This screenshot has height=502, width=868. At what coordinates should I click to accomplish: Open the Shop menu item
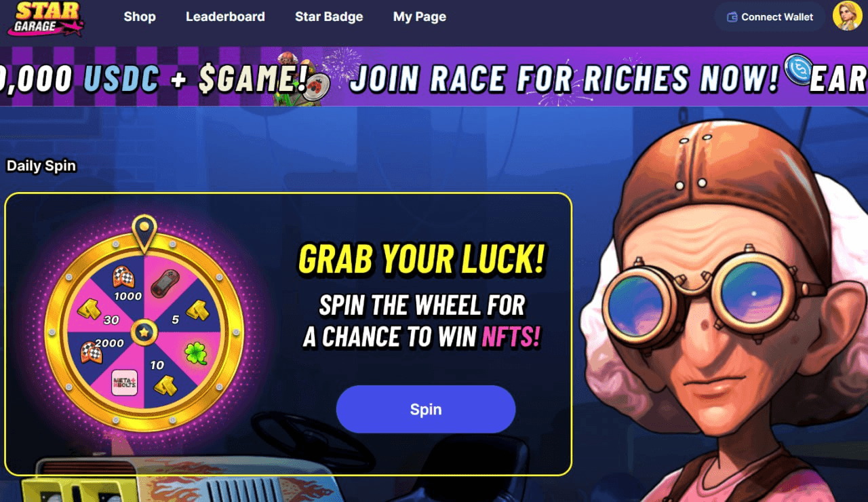(140, 17)
